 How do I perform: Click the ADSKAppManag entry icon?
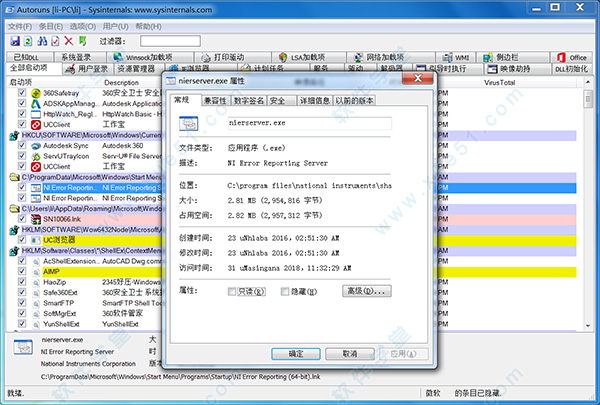point(36,103)
